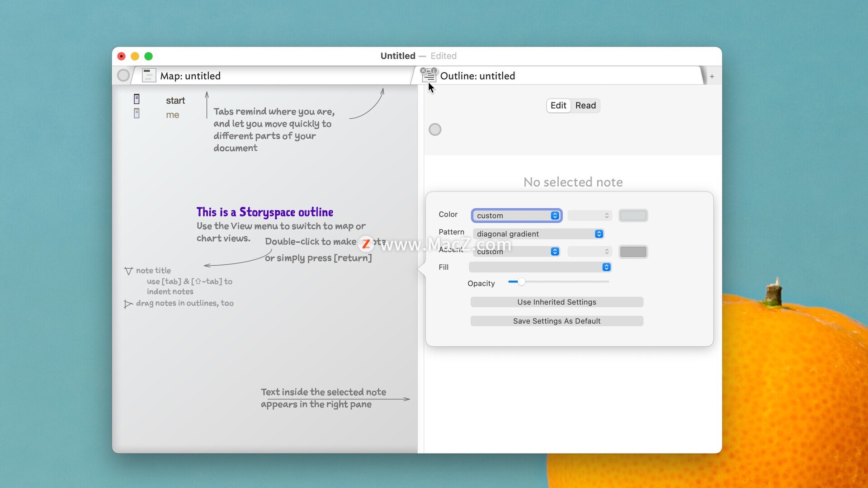Adjust the Opacity slider
The width and height of the screenshot is (868, 488).
click(559, 282)
